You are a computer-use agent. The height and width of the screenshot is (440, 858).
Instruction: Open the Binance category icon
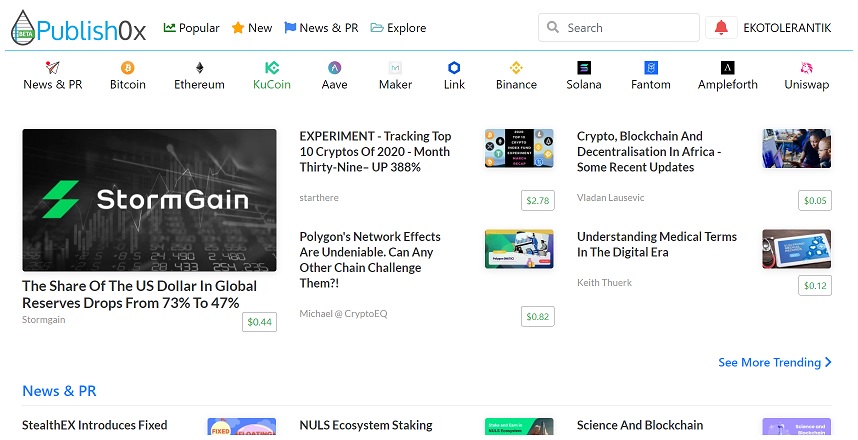(516, 68)
